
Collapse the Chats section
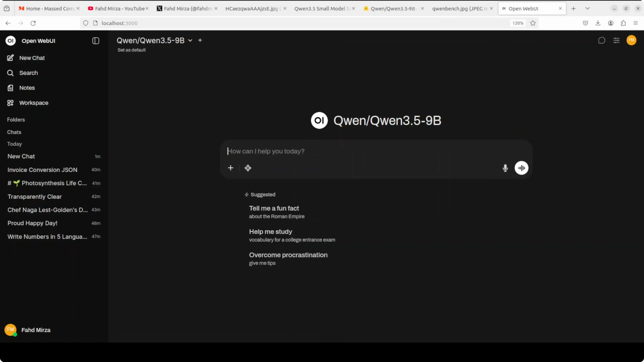coord(14,132)
